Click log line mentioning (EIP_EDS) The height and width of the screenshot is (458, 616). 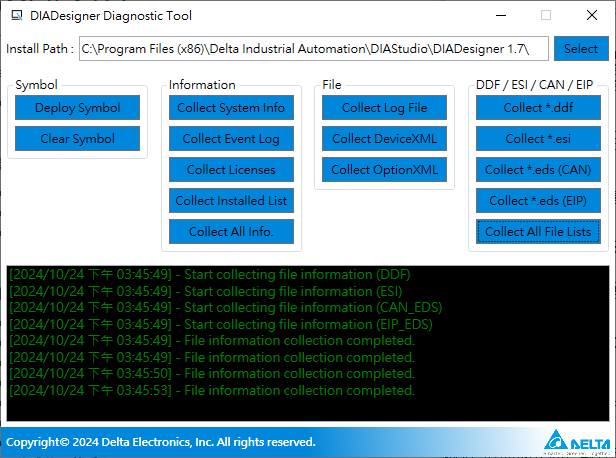coord(221,324)
